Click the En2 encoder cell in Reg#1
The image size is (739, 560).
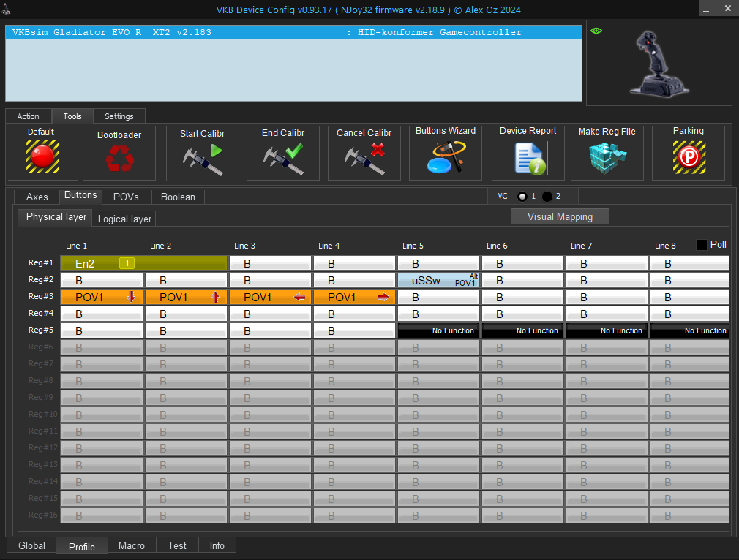[144, 263]
